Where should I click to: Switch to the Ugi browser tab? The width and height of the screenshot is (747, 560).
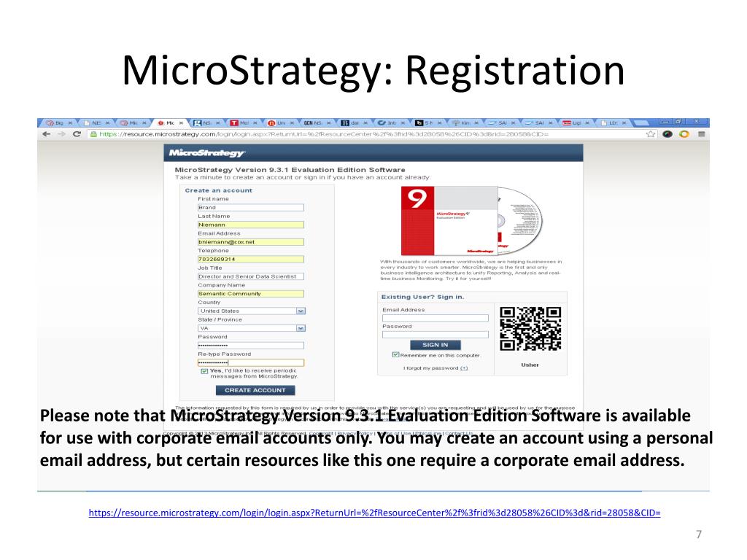coord(576,122)
